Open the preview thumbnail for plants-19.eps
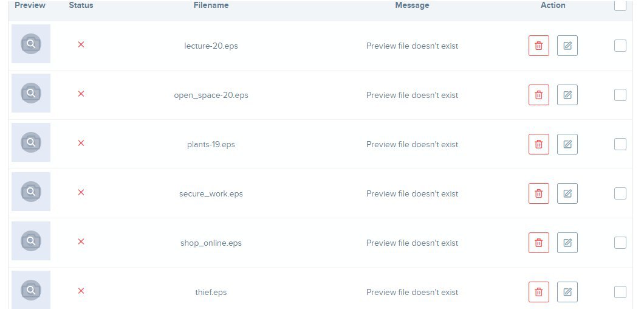The image size is (644, 309). (x=31, y=142)
